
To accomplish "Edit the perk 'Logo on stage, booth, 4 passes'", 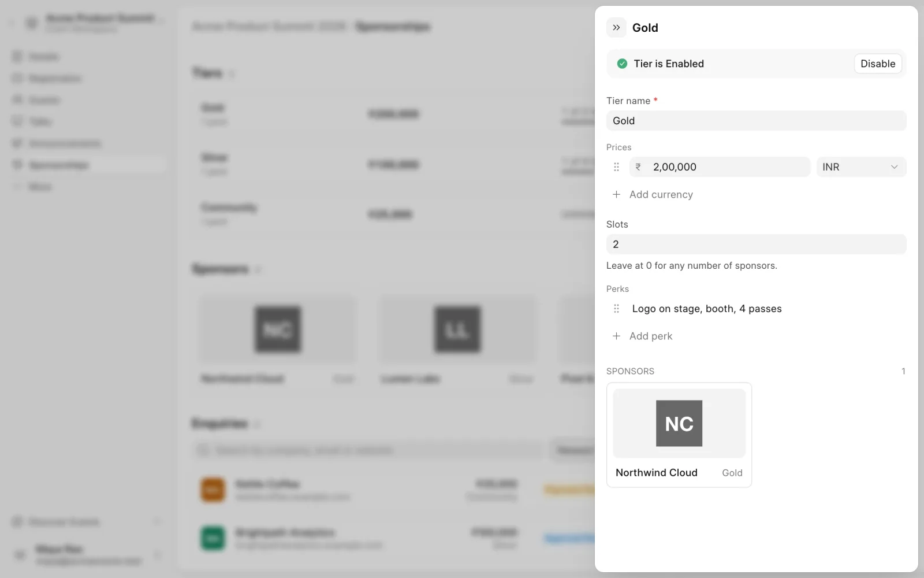I will click(x=707, y=309).
